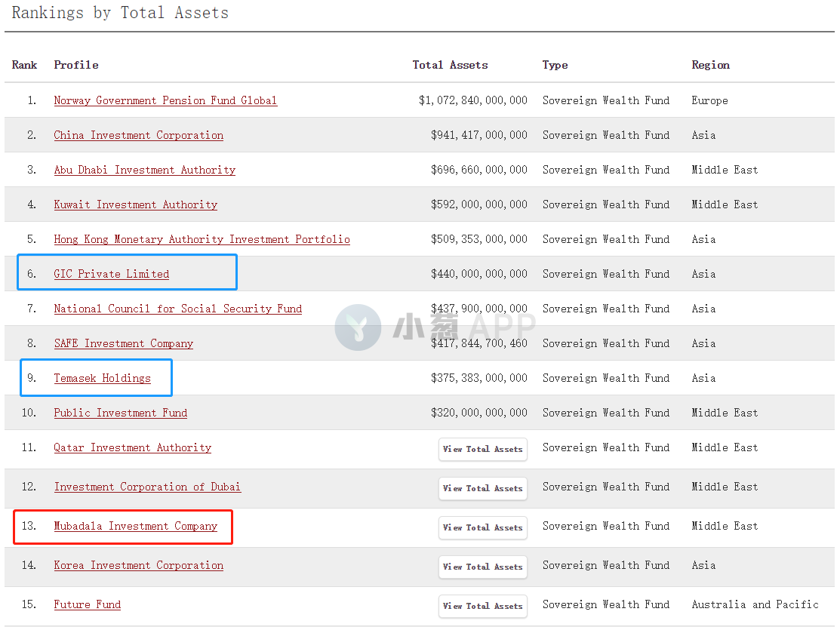Select the $509,353,000,000 asset figure
This screenshot has width=840, height=627.
[479, 239]
